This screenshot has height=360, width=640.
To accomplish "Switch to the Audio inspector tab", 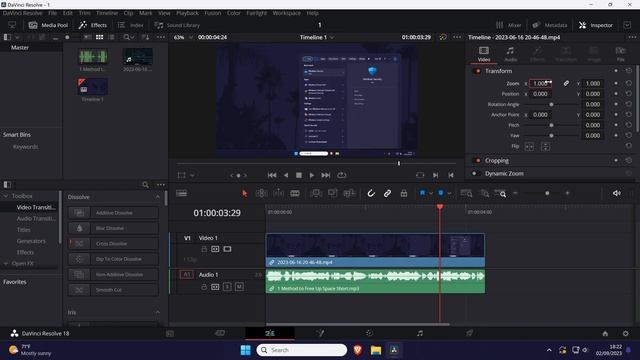I will (510, 54).
